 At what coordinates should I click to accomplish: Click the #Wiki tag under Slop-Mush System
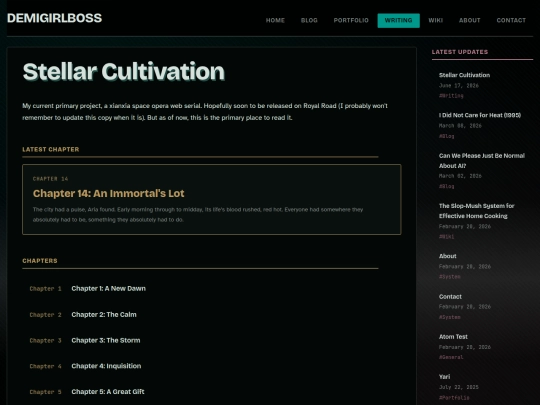[446, 237]
